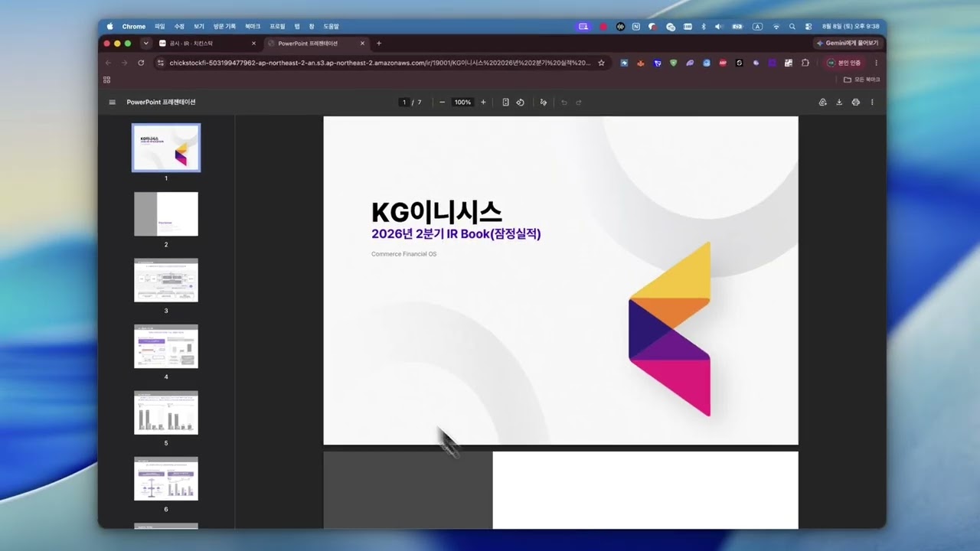
Task: View site information beside the URL
Action: (161, 63)
